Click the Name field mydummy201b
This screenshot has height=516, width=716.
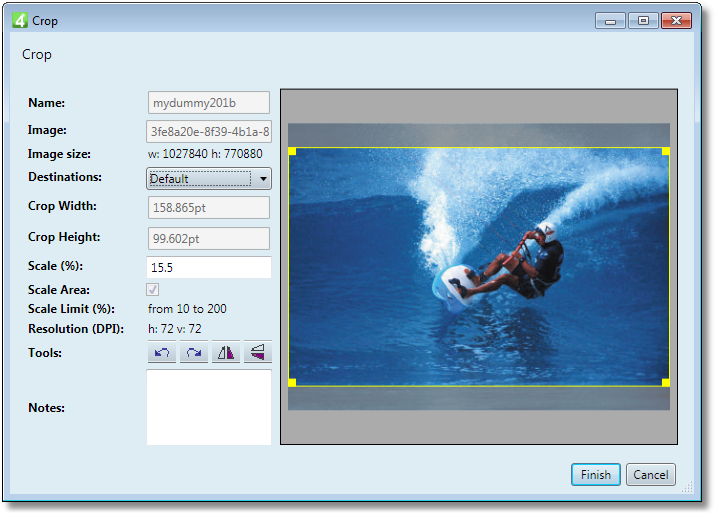coord(209,103)
